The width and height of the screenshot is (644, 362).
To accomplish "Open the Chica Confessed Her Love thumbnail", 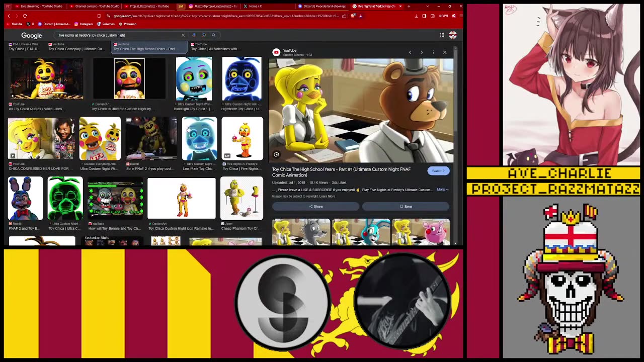I will click(x=41, y=139).
